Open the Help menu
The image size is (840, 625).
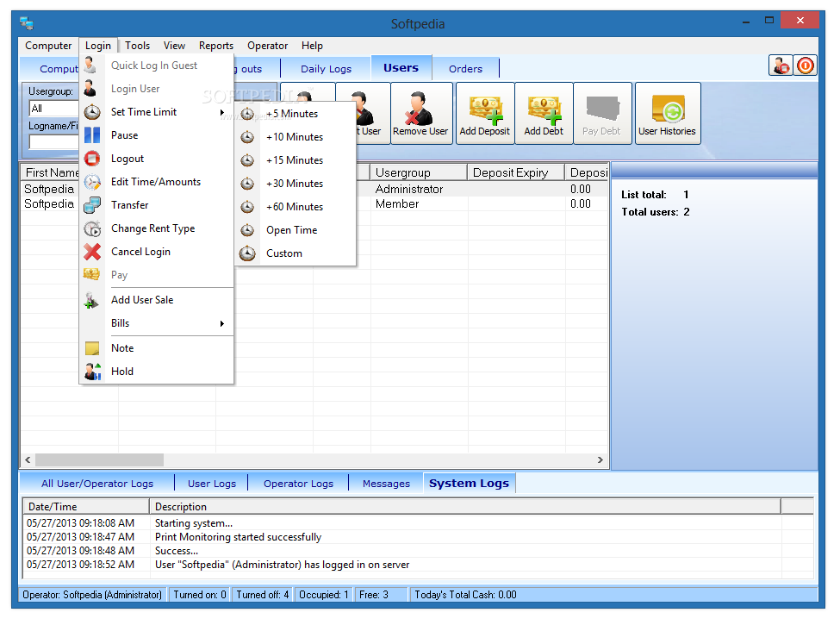[x=312, y=46]
